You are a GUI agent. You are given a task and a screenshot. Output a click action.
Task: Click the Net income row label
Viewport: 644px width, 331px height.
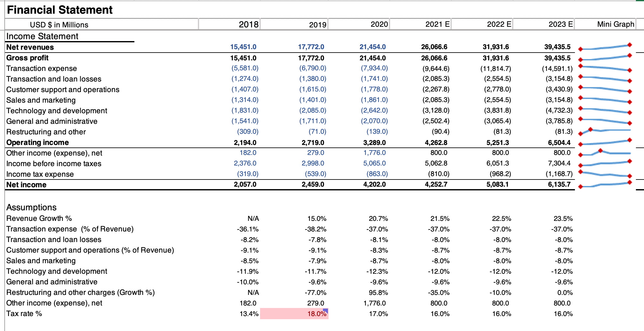[x=26, y=185]
